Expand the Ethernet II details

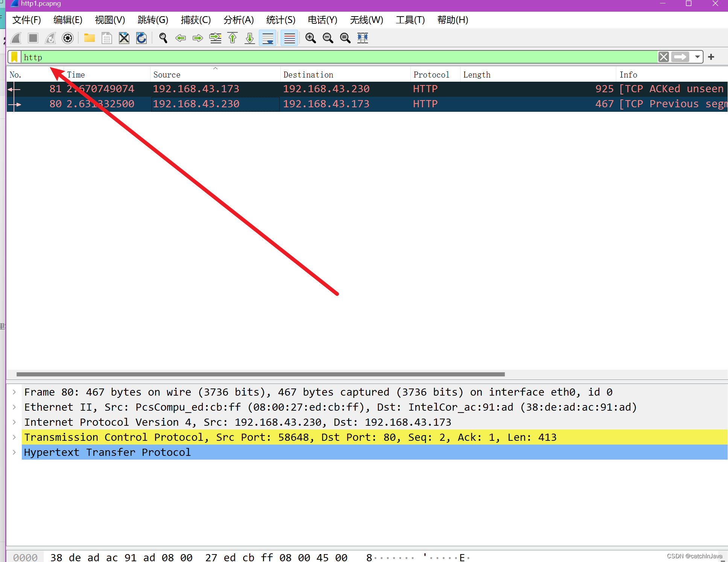pyautogui.click(x=14, y=407)
